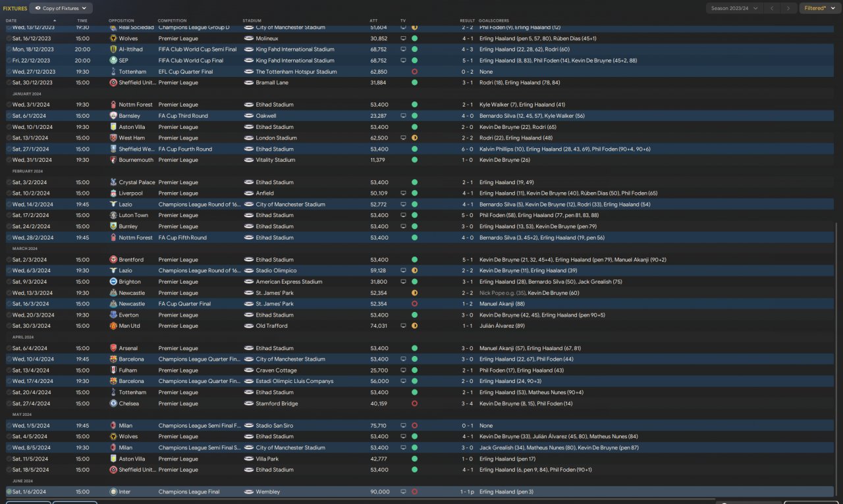Open the Stadio San Siro stadium link
The image size is (843, 504).
(x=275, y=426)
